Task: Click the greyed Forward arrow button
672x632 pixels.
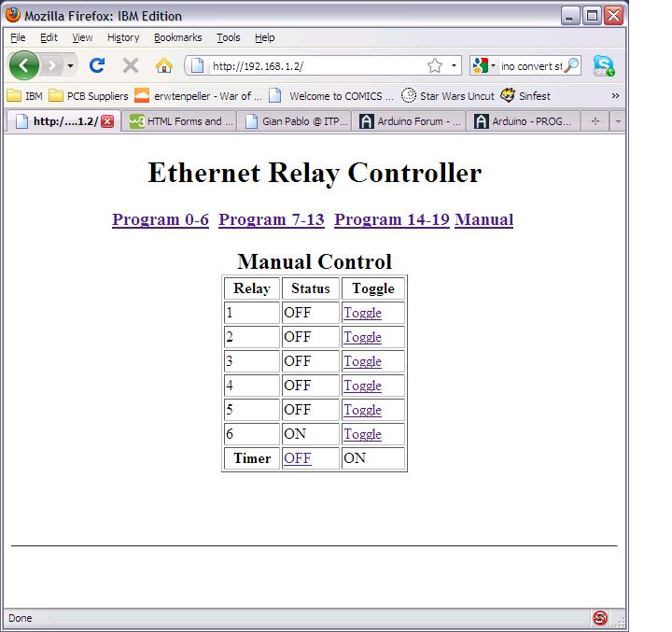Action: 52,65
